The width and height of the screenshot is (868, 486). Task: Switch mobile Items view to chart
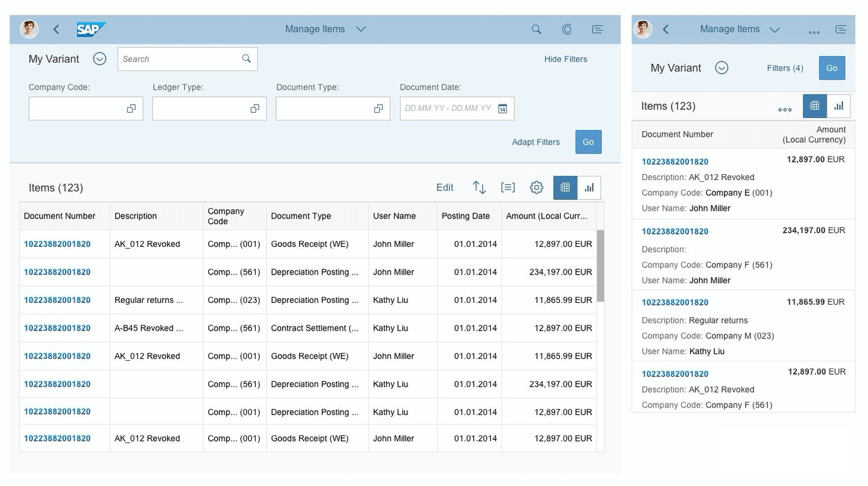(838, 106)
